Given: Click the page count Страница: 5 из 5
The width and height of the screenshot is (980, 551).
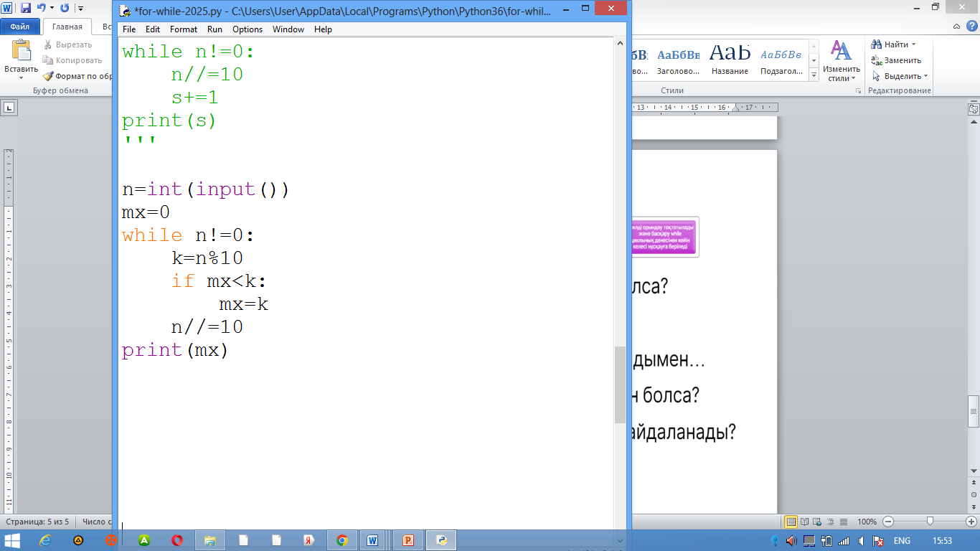Looking at the screenshot, I should [37, 522].
